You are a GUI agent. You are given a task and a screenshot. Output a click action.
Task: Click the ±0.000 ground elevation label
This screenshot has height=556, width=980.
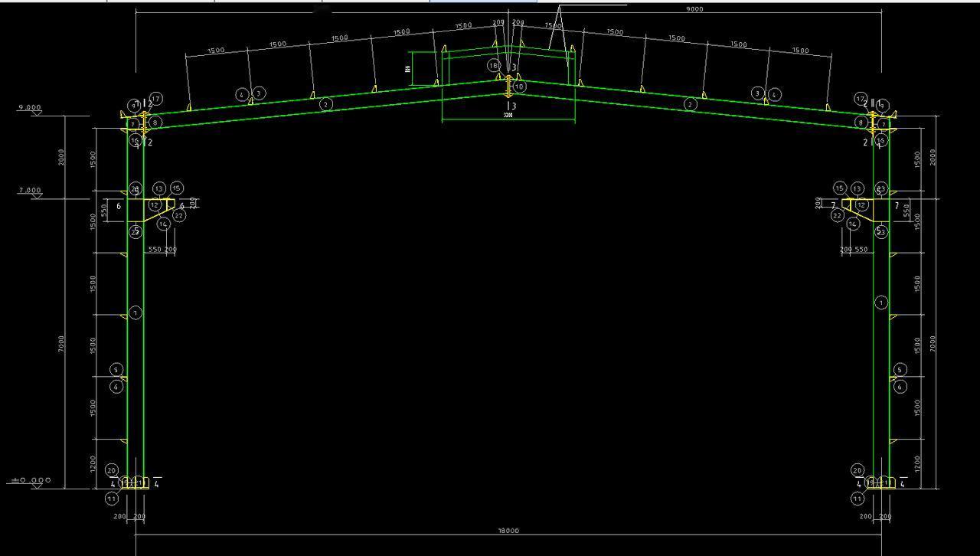coord(31,481)
